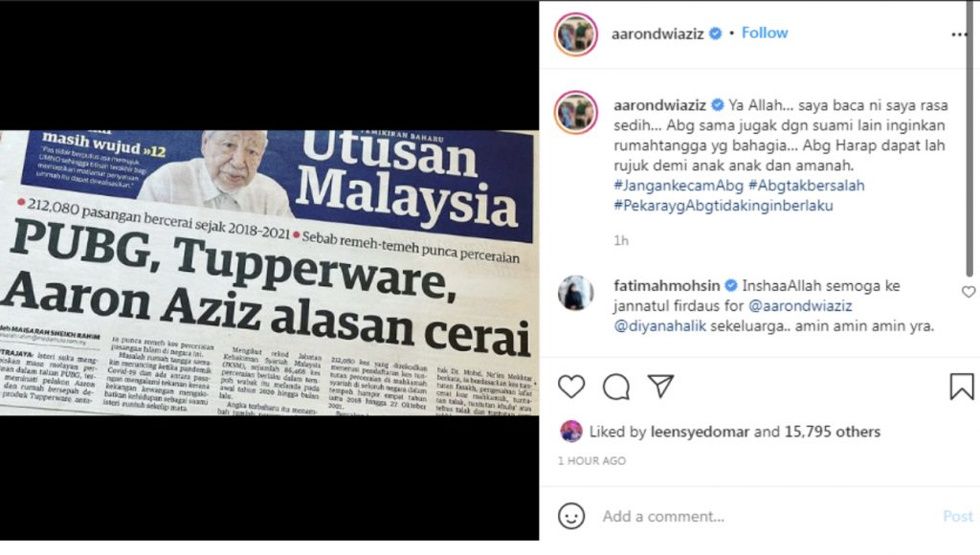Open the #Abgtakbersalah hashtag
This screenshot has width=980, height=555.
(x=806, y=186)
